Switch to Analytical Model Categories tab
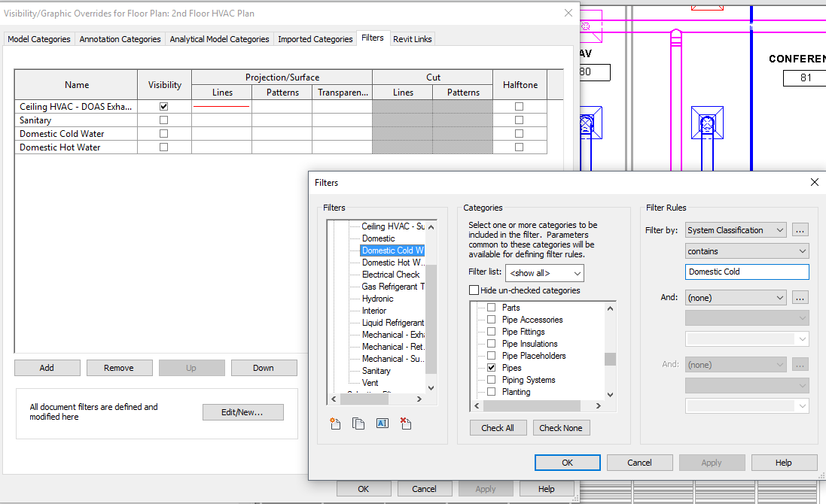Image resolution: width=826 pixels, height=504 pixels. 219,39
